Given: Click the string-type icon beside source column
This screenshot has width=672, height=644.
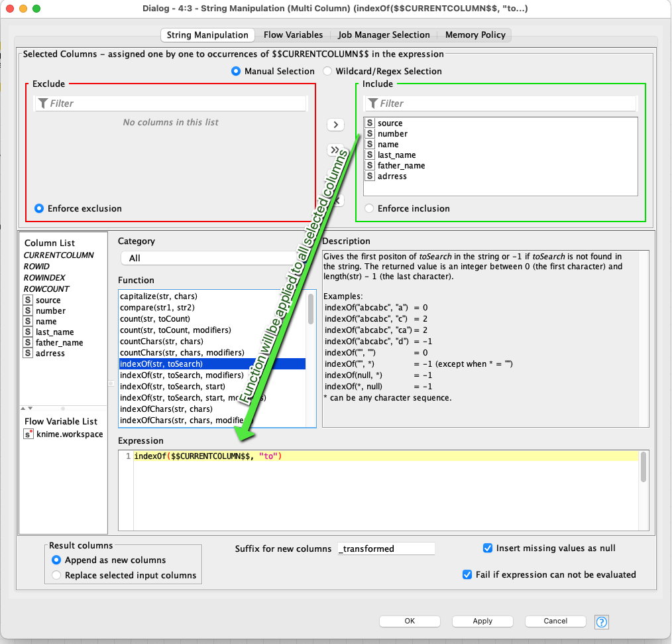Looking at the screenshot, I should pyautogui.click(x=368, y=123).
